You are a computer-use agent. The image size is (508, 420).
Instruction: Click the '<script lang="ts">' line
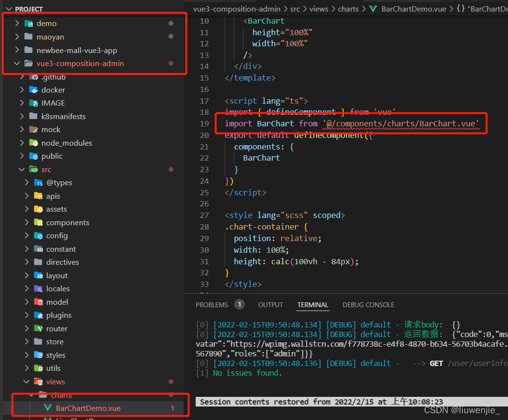pos(267,101)
